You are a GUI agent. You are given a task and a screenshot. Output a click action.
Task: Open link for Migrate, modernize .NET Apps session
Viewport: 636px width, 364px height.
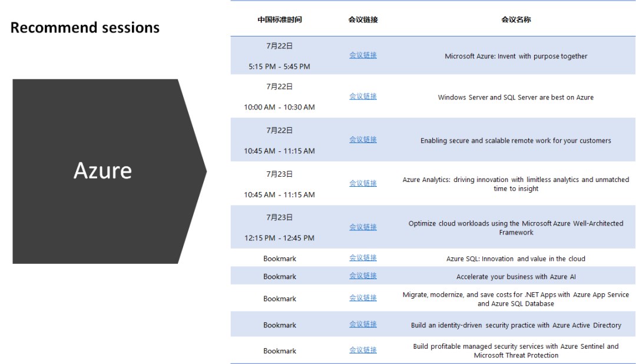tap(363, 298)
